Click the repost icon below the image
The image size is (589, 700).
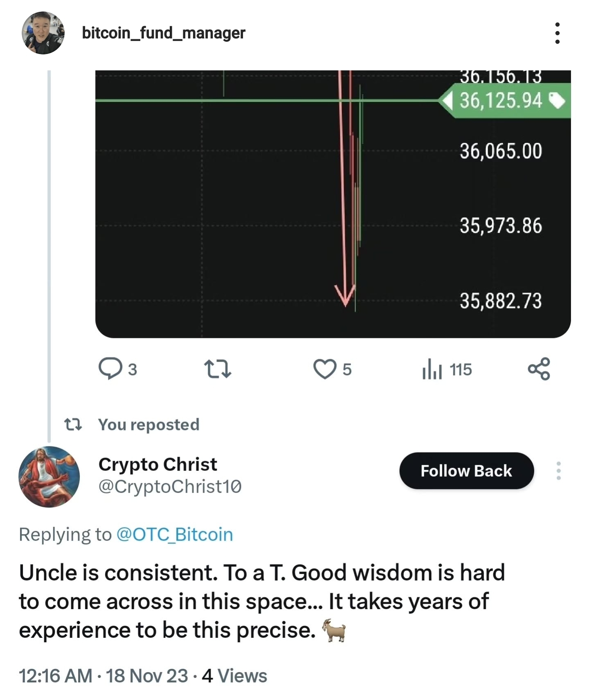pyautogui.click(x=218, y=369)
